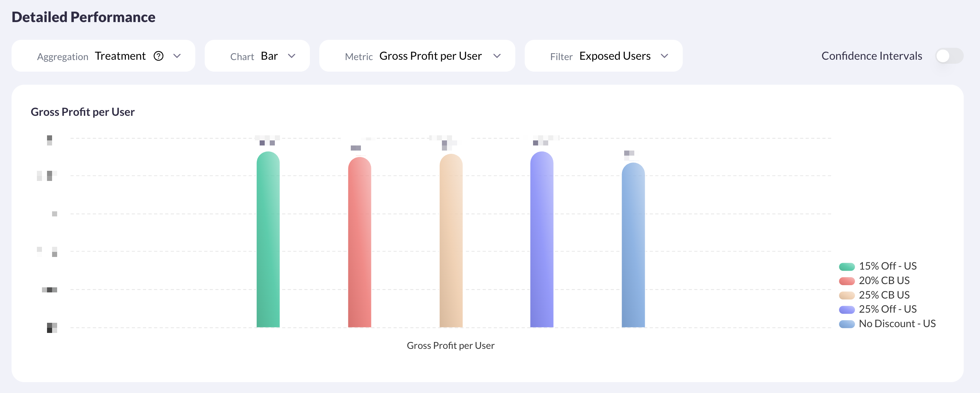Select the purple 25% Off bar

542,240
